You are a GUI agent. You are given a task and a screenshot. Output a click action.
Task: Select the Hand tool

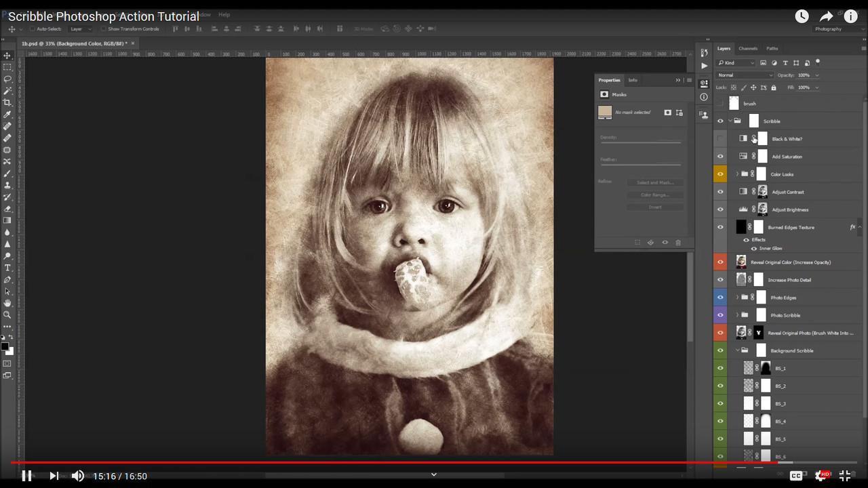(7, 302)
